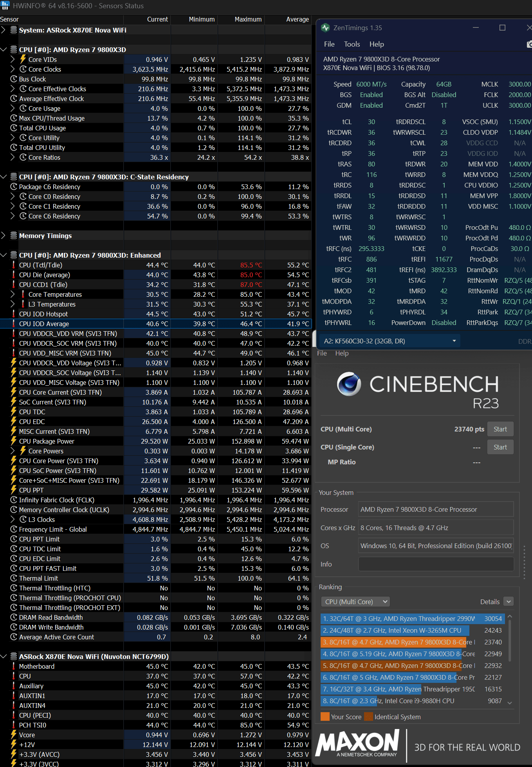Select the CPU IOD Average sensor row
This screenshot has width=532, height=767.
point(156,324)
